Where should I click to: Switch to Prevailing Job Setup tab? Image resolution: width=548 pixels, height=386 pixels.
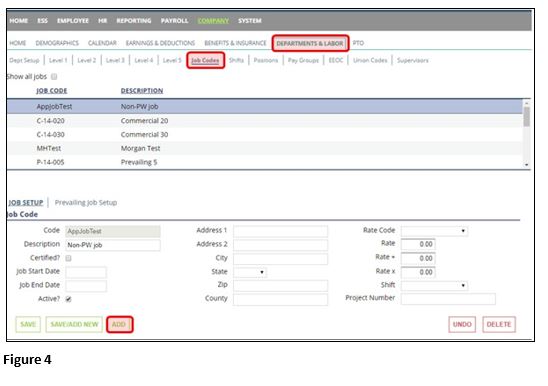coord(86,202)
